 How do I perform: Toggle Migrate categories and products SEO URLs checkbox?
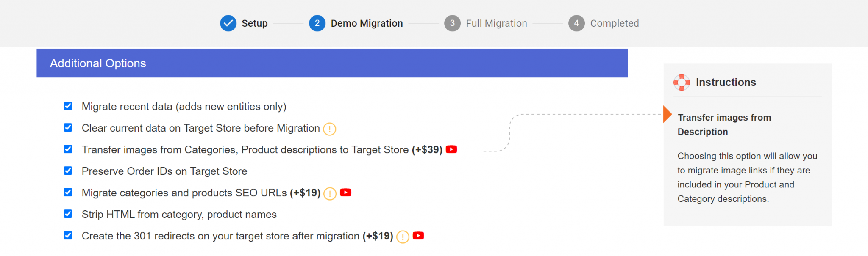coord(68,192)
